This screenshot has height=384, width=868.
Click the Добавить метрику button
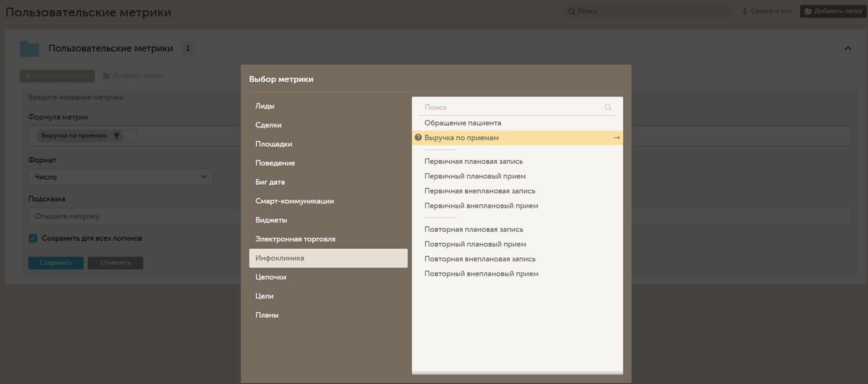(x=57, y=76)
